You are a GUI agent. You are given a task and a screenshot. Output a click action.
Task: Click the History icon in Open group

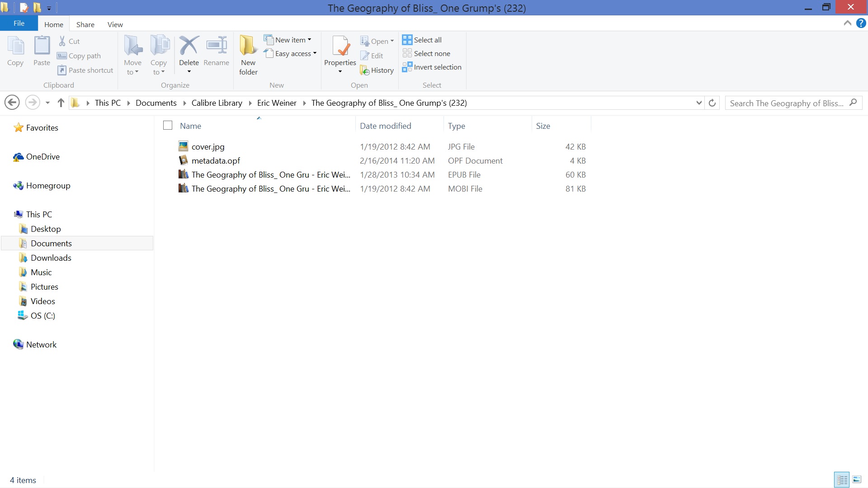click(365, 70)
